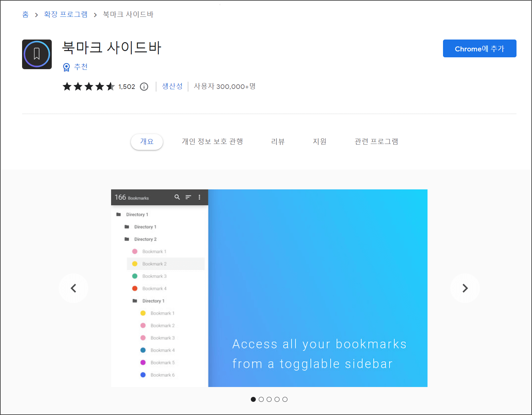Screen dimensions: 532x415
Task: Open the 생산성 category link
Action: [x=172, y=86]
